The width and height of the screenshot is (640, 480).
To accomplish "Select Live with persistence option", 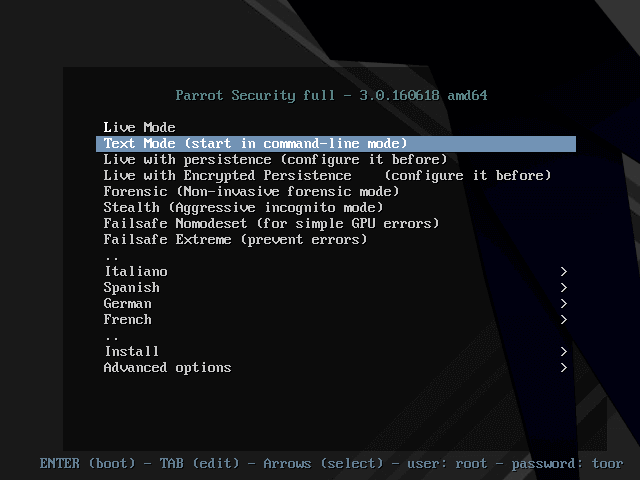I will pyautogui.click(x=275, y=159).
